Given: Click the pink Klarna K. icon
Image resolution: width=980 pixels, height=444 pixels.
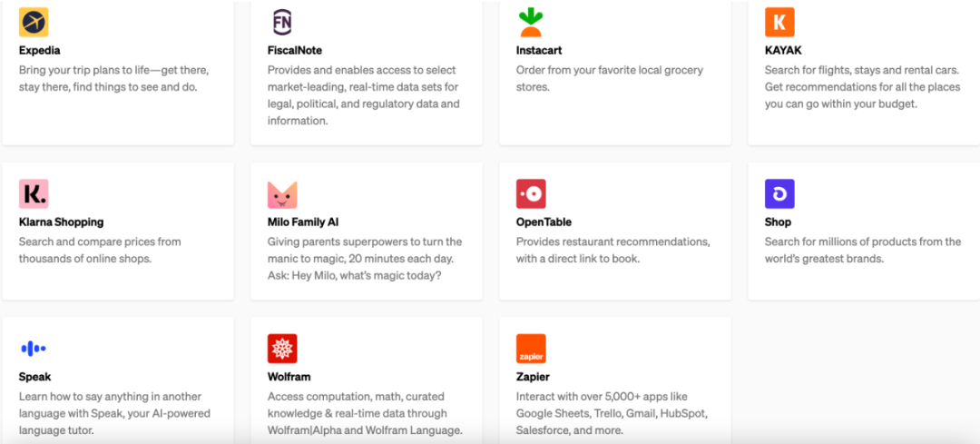Looking at the screenshot, I should [x=34, y=194].
